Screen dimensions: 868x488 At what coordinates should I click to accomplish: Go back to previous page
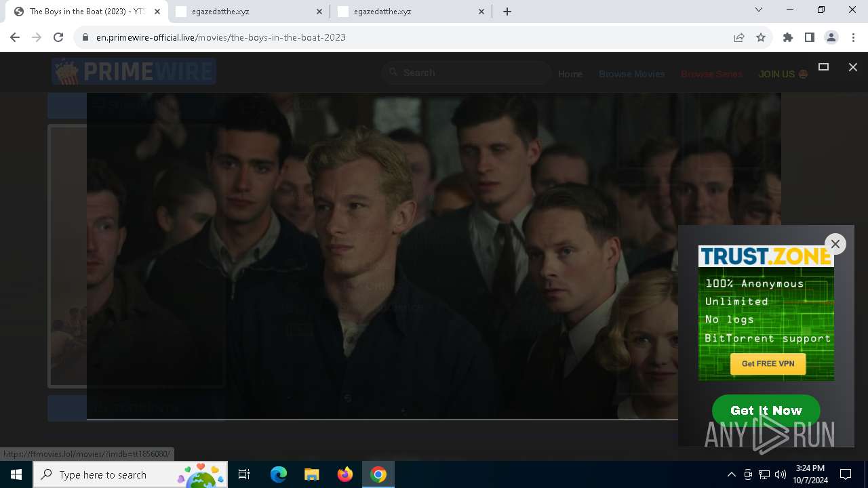(x=15, y=37)
